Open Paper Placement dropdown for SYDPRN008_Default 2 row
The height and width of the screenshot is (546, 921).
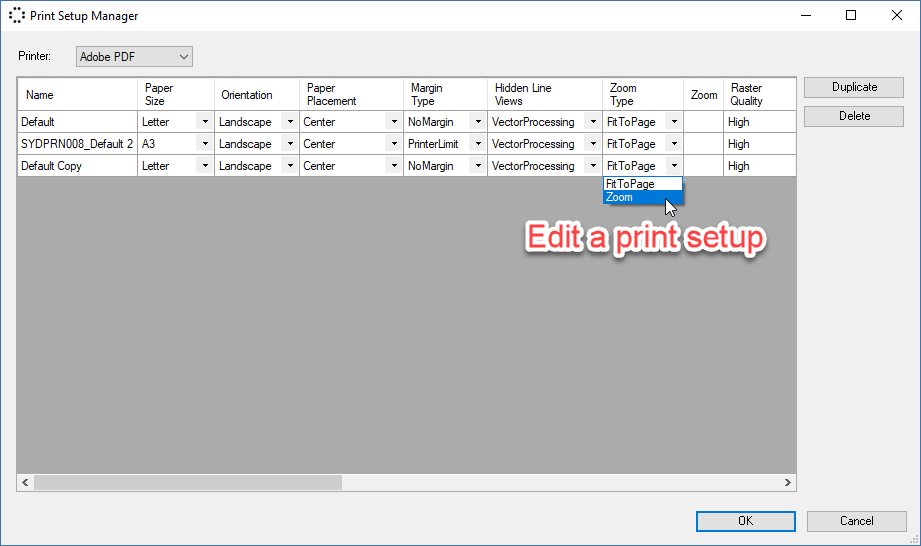pos(394,144)
